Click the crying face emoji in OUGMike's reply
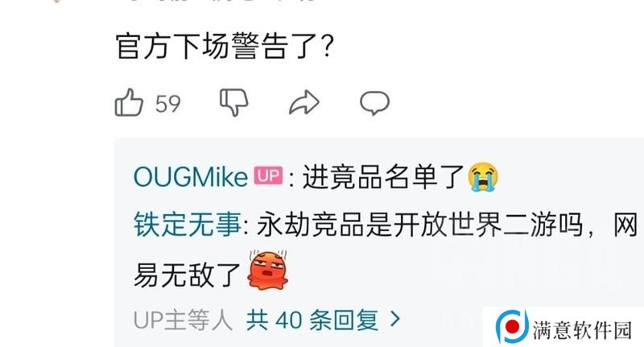The height and width of the screenshot is (347, 644). coord(483,177)
